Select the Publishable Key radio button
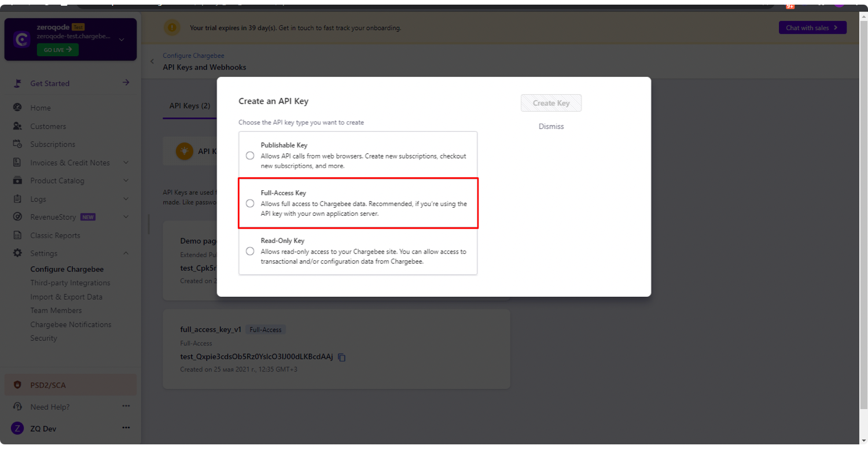Viewport: 868px width, 449px height. point(250,156)
